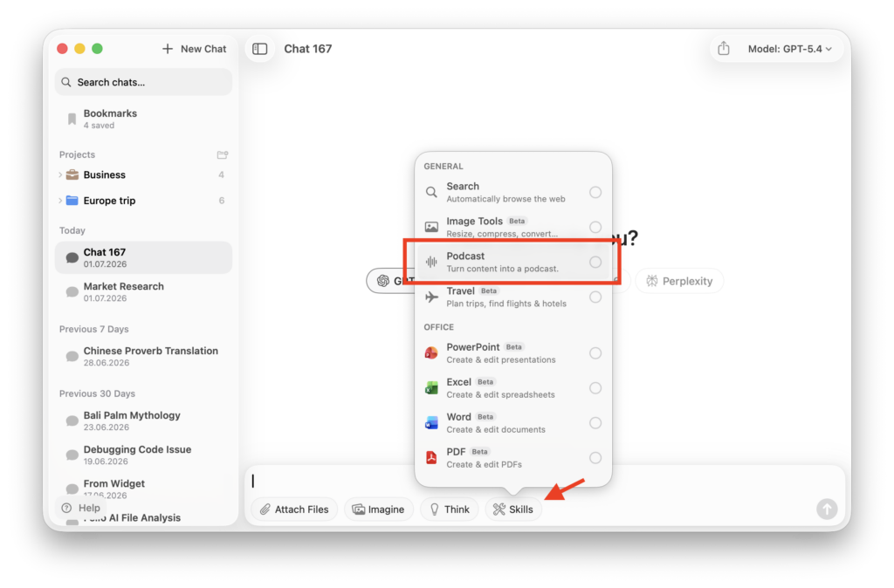Open the Bali Palm Mythology chat
The image size is (894, 588).
(144, 420)
